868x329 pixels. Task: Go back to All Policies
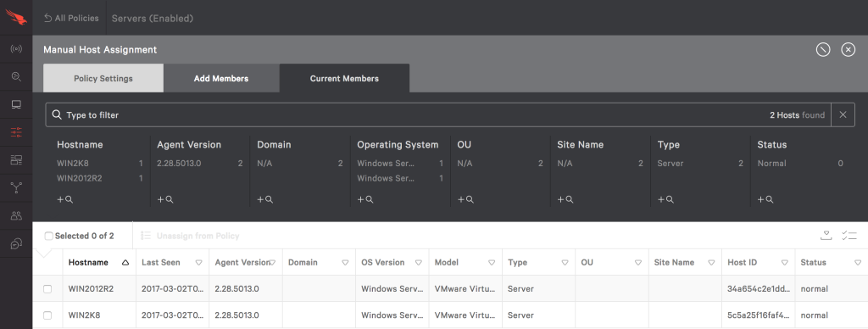click(x=71, y=19)
